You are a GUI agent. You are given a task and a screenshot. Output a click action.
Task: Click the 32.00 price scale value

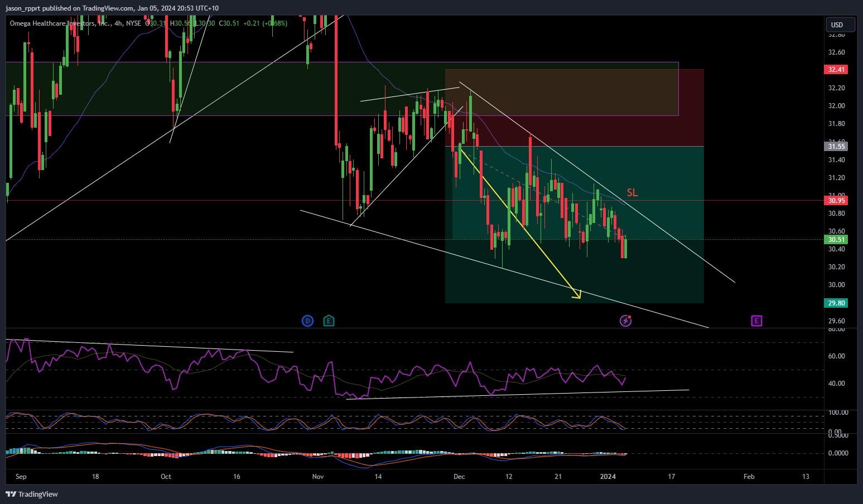click(x=836, y=106)
